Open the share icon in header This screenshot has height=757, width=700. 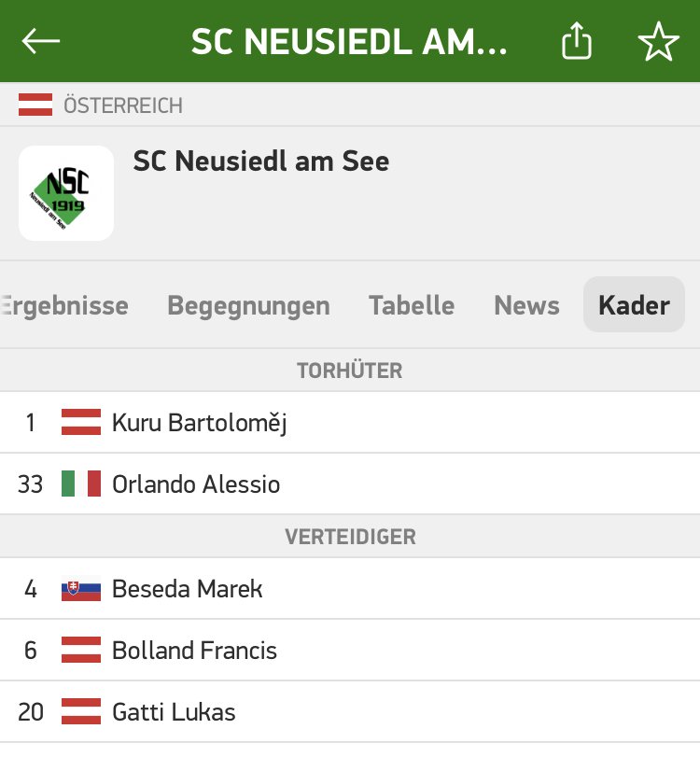577,40
